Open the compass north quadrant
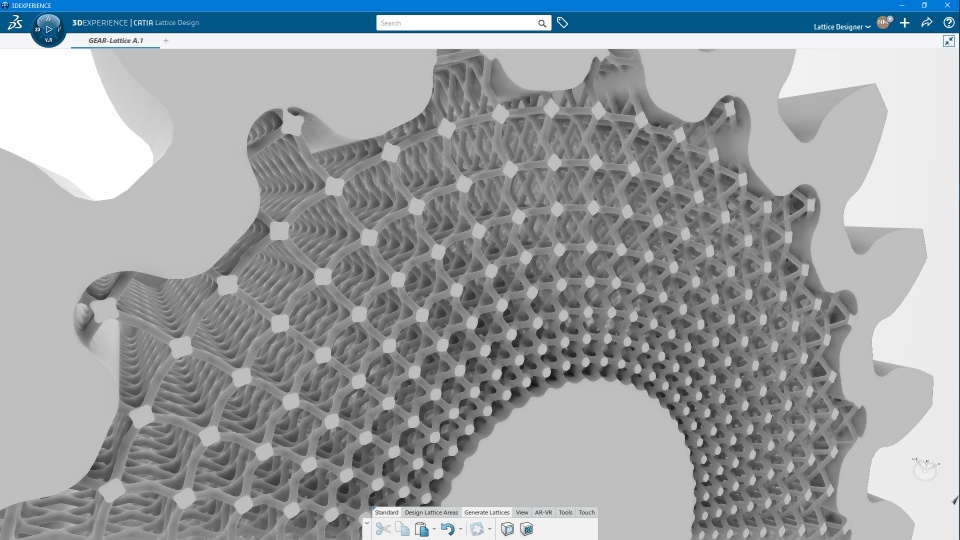Screen dimensions: 960x540 (48, 18)
